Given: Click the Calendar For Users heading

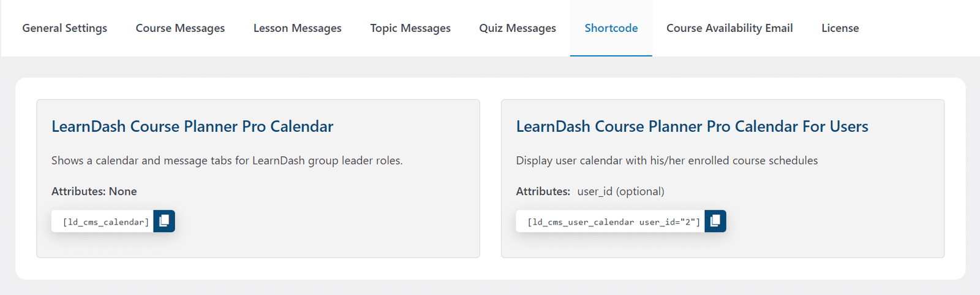Looking at the screenshot, I should tap(692, 126).
